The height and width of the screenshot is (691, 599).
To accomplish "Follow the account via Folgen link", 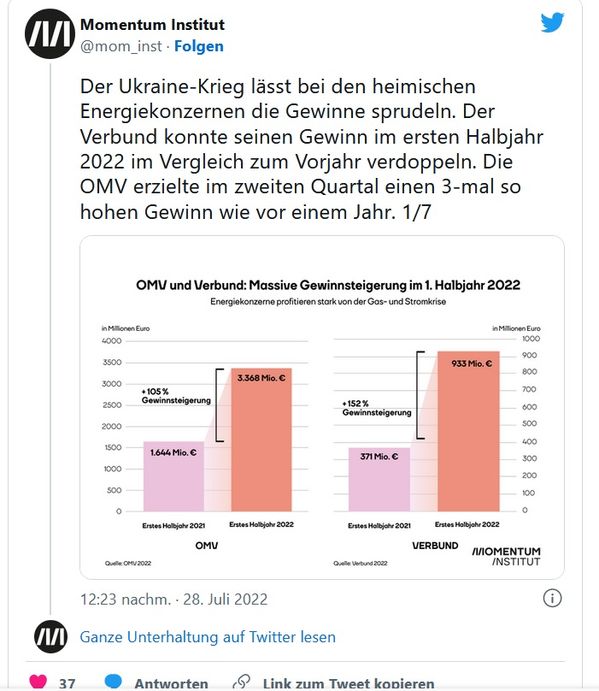I will [199, 46].
